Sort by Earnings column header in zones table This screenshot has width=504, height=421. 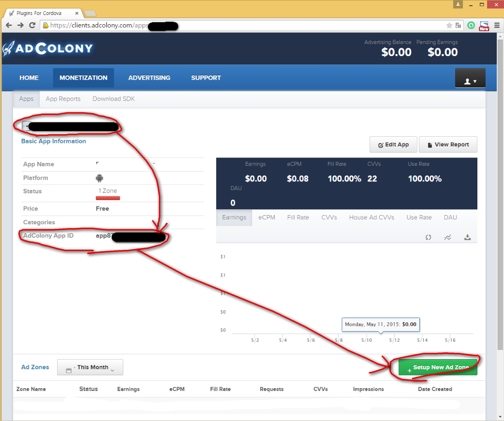(128, 389)
